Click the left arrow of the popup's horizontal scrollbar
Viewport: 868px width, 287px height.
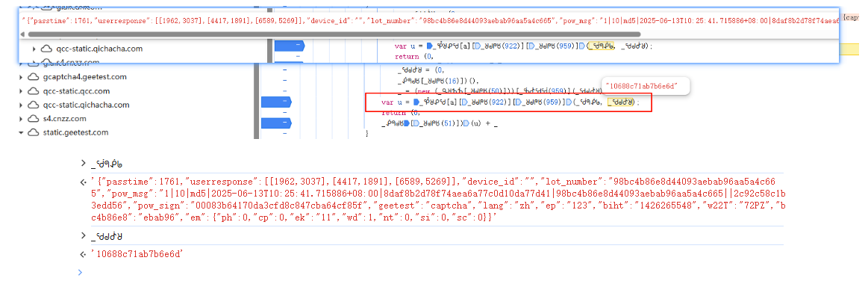pos(23,34)
